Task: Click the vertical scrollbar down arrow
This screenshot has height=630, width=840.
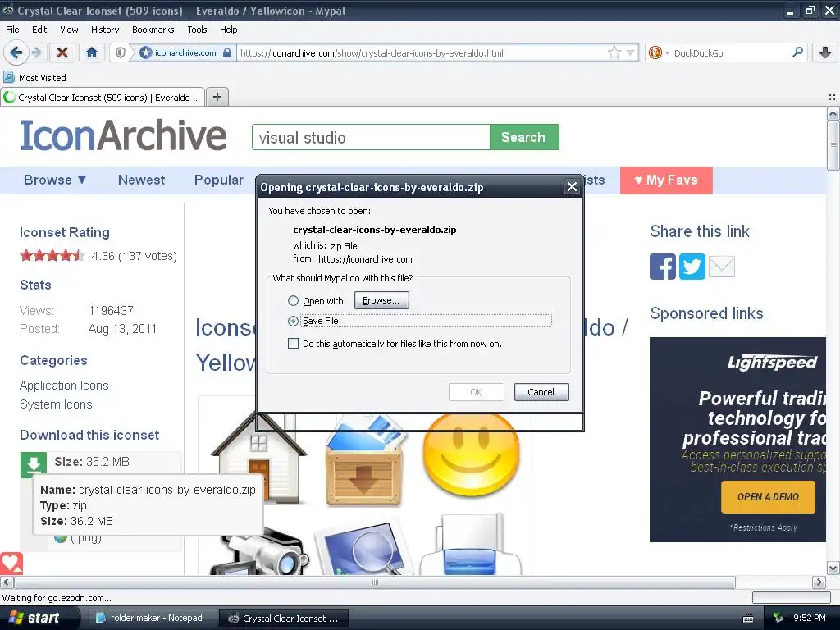Action: [833, 568]
